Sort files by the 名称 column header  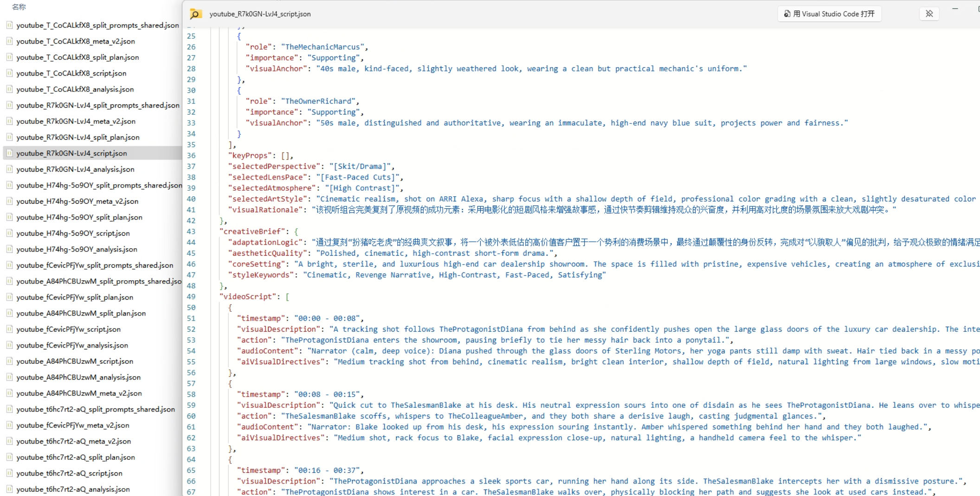19,7
